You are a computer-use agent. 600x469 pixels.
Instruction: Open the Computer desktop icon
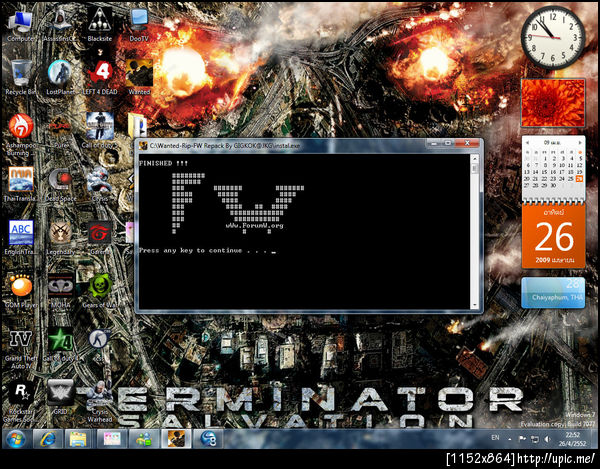20,26
